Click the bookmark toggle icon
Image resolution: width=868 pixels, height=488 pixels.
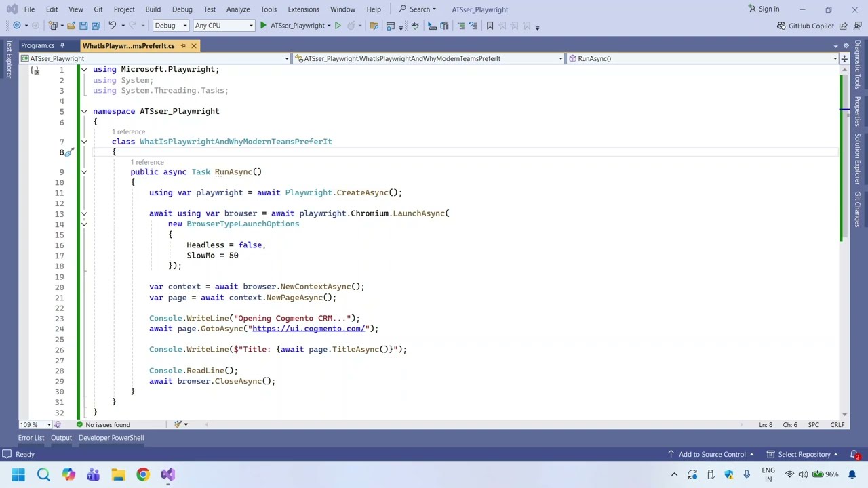coord(490,26)
